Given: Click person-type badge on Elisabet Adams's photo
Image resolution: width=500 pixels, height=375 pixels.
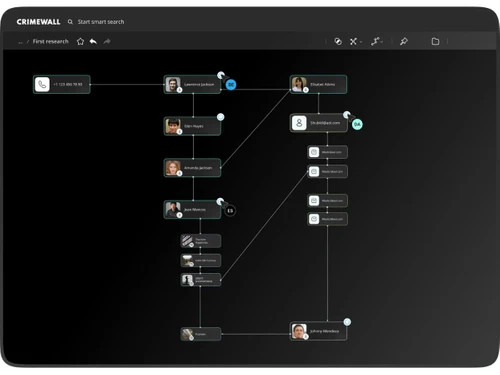Looking at the screenshot, I should click(x=306, y=90).
